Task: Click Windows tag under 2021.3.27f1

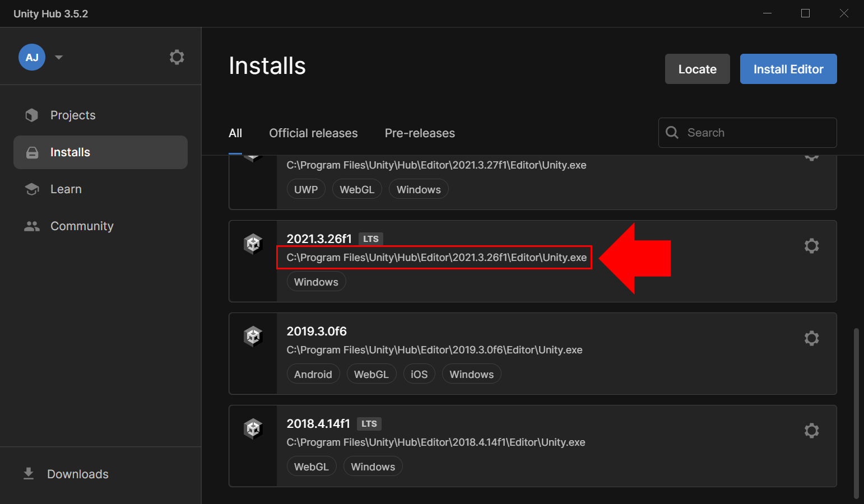Action: pyautogui.click(x=419, y=189)
